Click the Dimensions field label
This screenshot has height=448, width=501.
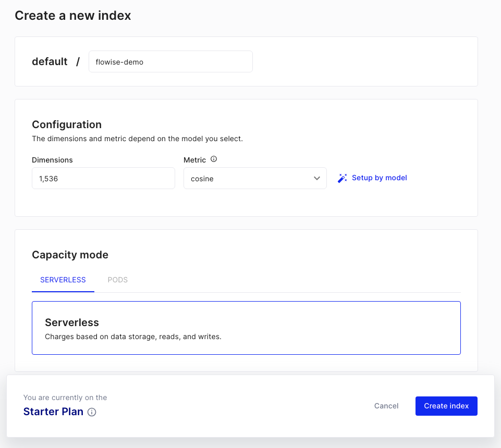point(52,160)
